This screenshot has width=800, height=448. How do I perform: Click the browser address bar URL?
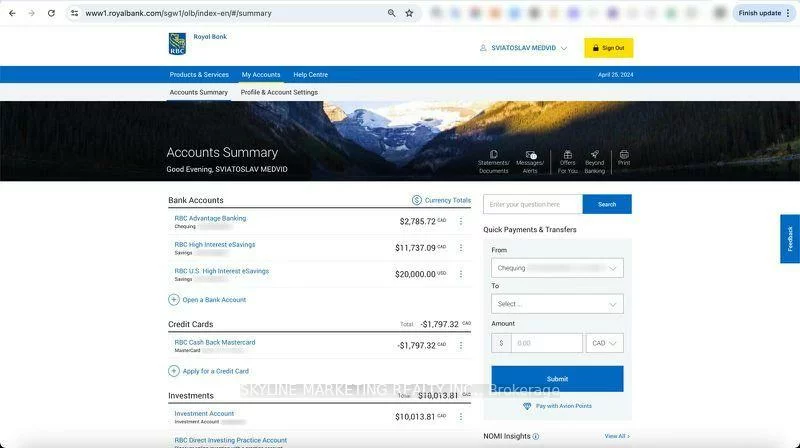click(178, 13)
